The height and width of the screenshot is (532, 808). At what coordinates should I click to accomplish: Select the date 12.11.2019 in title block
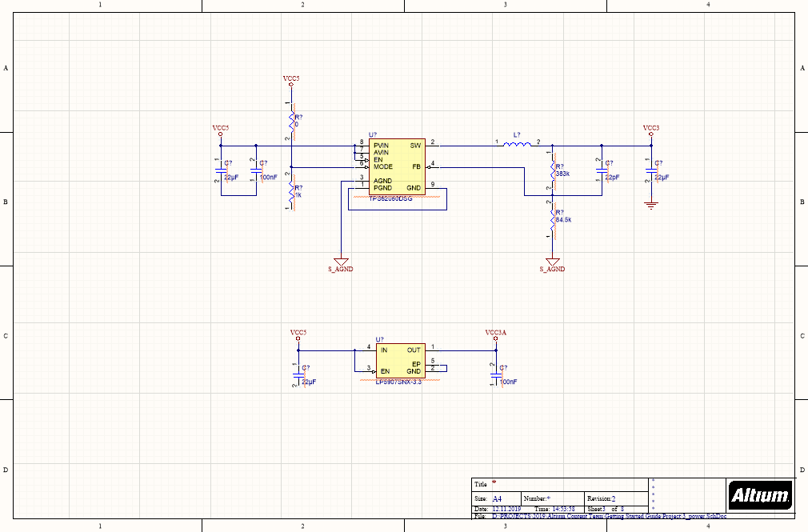507,509
